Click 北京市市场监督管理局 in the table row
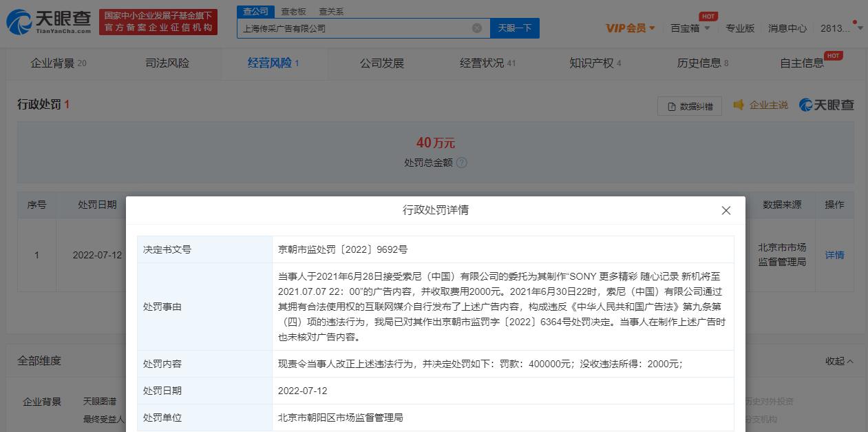Image resolution: width=868 pixels, height=432 pixels. pyautogui.click(x=782, y=255)
